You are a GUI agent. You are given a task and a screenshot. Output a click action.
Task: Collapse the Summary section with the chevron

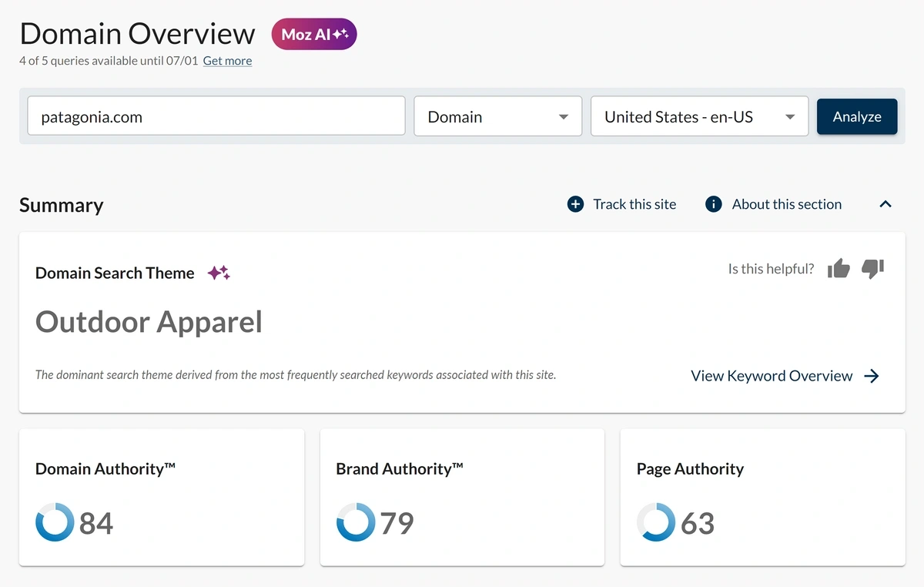[885, 204]
